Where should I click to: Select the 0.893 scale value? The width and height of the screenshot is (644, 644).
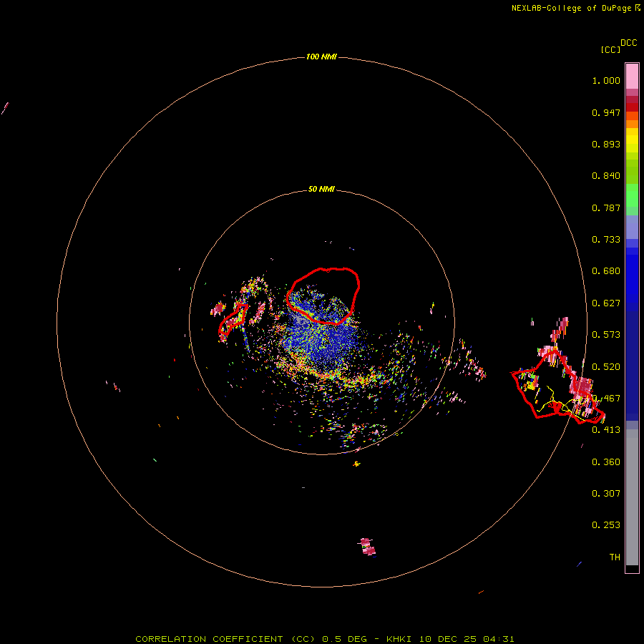point(606,144)
